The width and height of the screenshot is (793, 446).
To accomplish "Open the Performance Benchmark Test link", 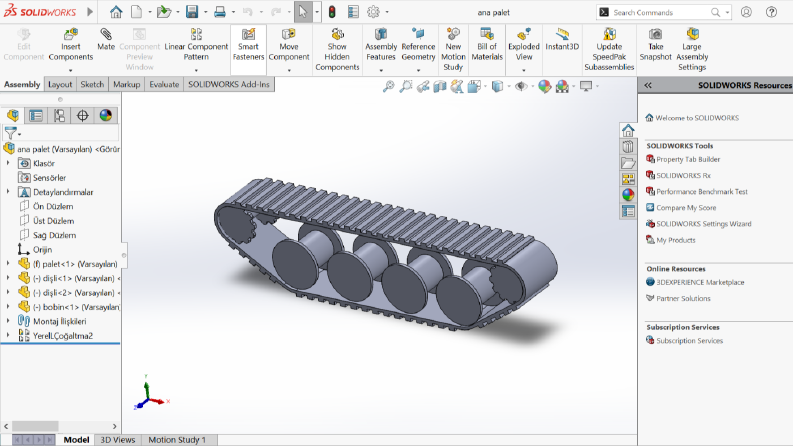I will point(701,192).
